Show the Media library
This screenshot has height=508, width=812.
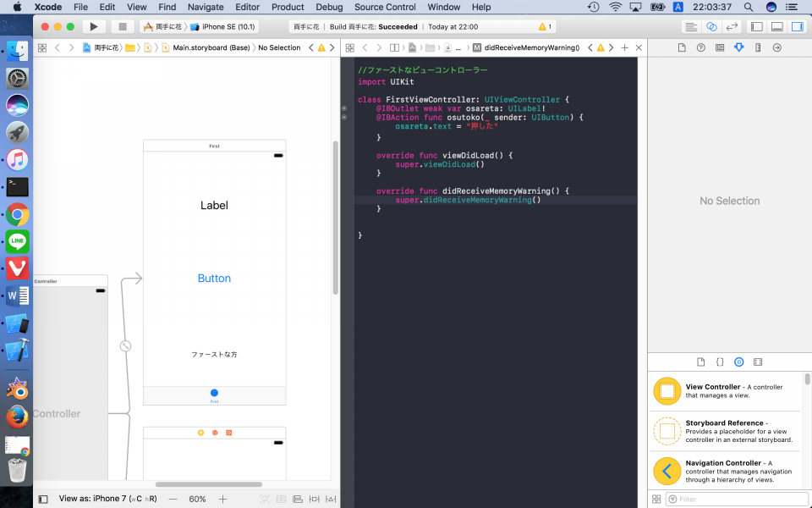coord(758,362)
